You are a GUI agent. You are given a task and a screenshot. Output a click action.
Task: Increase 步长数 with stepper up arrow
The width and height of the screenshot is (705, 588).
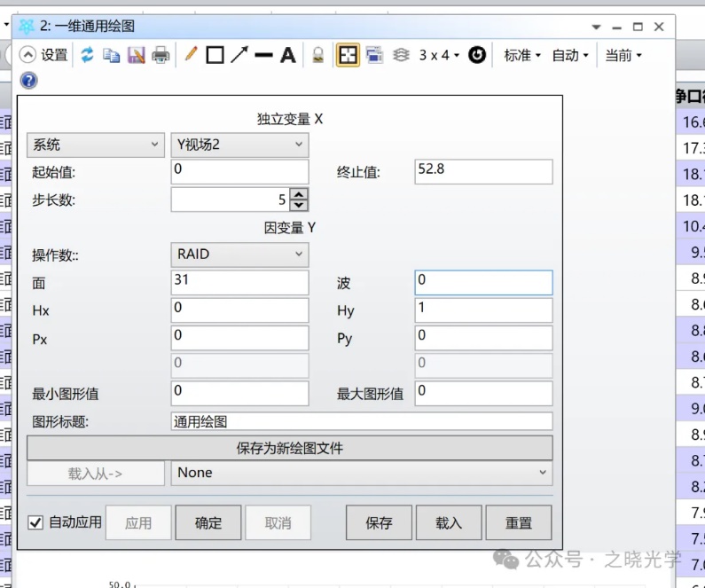300,194
